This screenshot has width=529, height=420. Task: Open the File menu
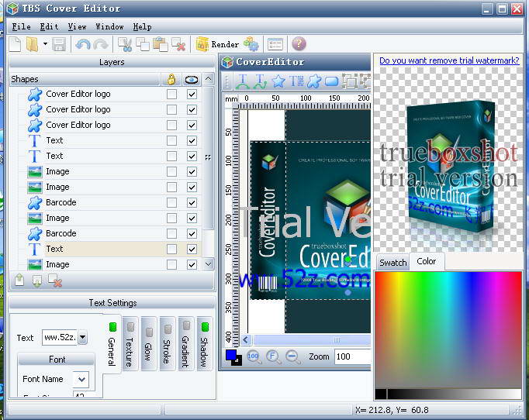[x=21, y=26]
